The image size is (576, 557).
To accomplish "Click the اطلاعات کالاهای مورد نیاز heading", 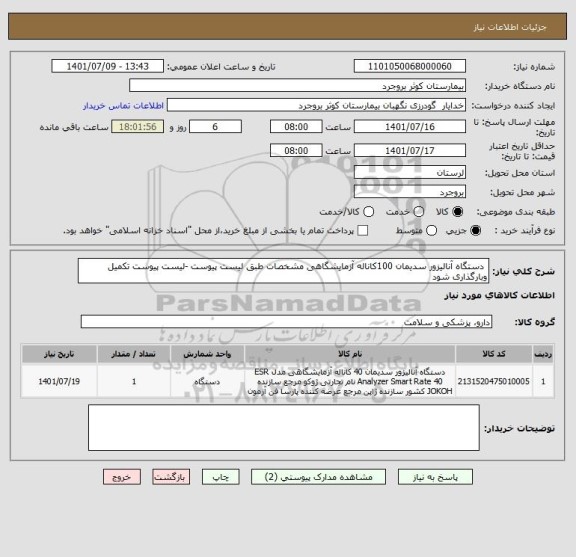I will (500, 295).
